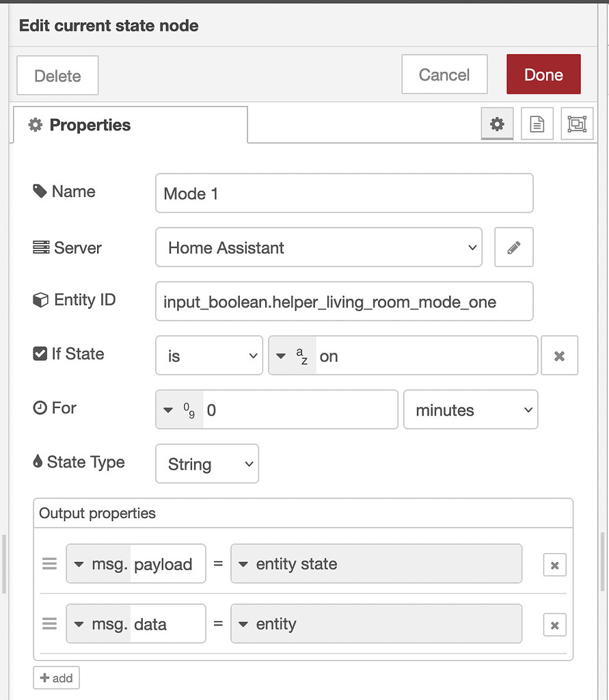Grab reorder handle of msg.data row
This screenshot has height=700, width=609.
[49, 623]
